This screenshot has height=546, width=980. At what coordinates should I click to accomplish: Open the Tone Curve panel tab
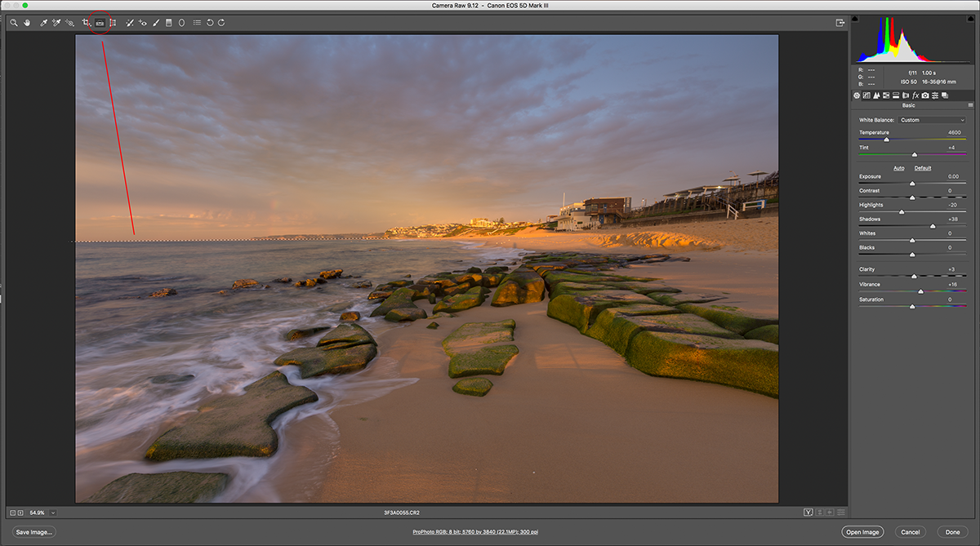[866, 95]
